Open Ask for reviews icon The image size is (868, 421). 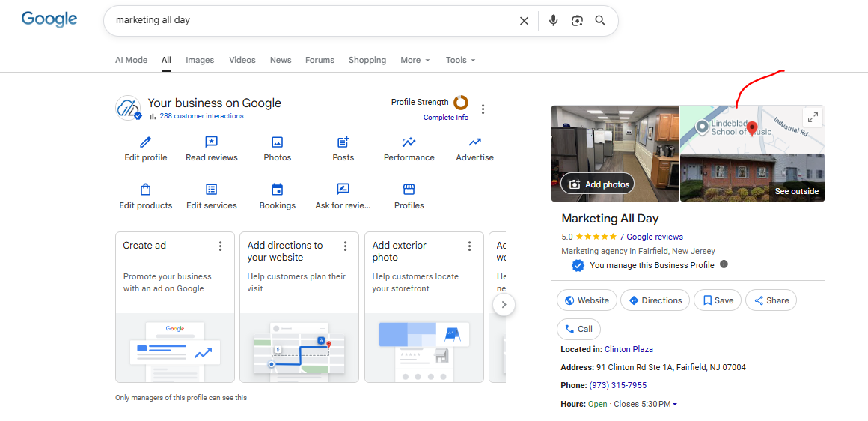click(x=343, y=190)
